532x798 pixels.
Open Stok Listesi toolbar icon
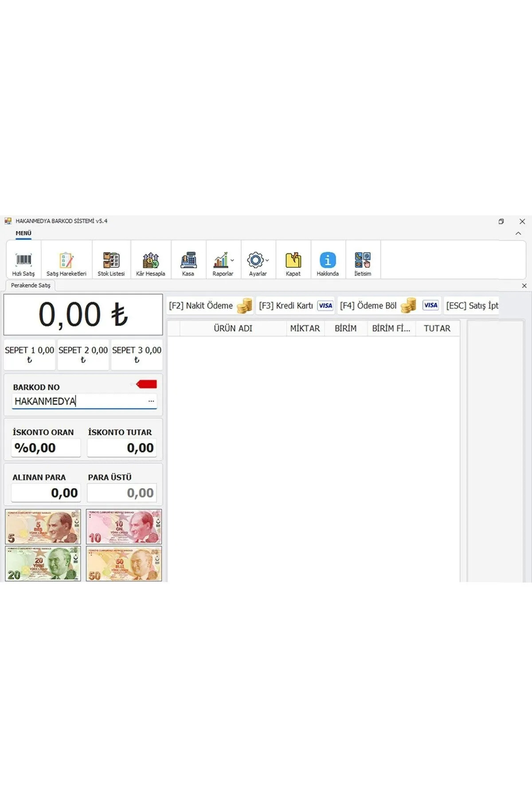[111, 260]
